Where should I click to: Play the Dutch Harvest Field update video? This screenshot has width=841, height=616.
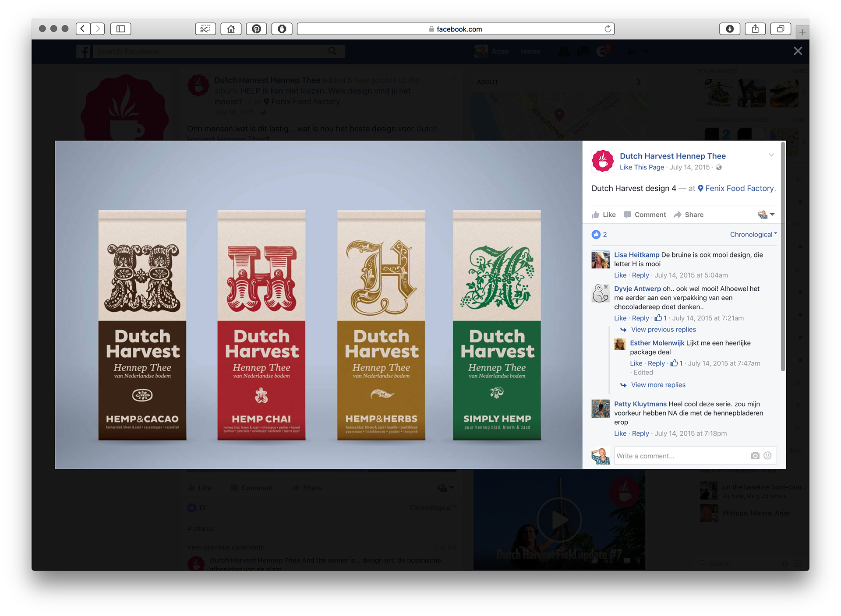559,520
